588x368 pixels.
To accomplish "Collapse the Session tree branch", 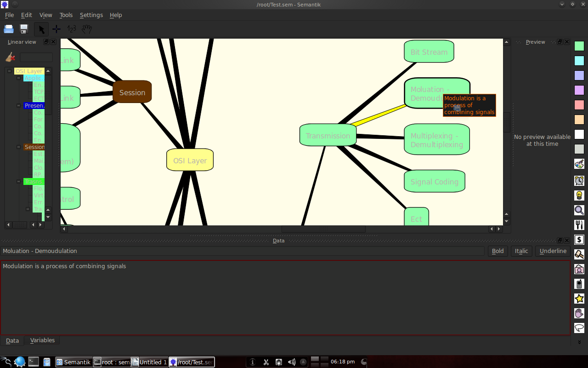I will (19, 147).
